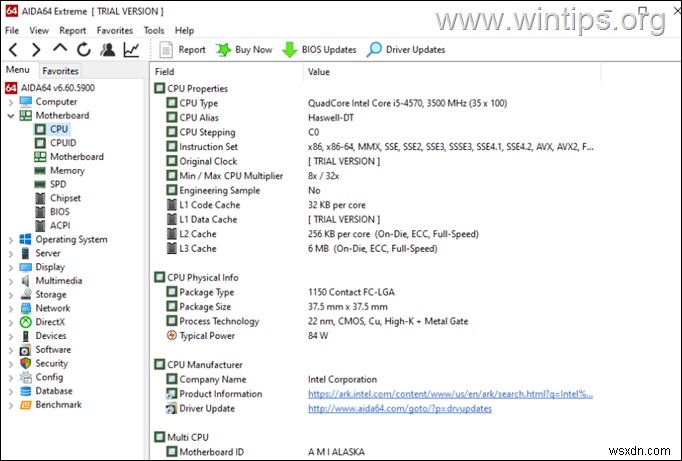Click the Windows logo Operating System icon
682x461 pixels.
click(x=26, y=239)
